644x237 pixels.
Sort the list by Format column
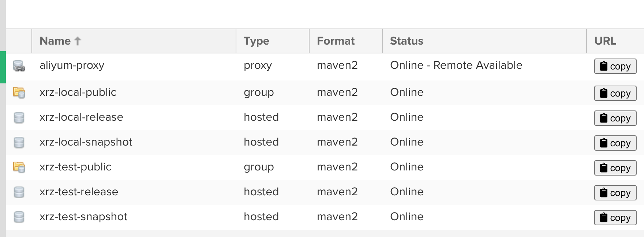(336, 41)
